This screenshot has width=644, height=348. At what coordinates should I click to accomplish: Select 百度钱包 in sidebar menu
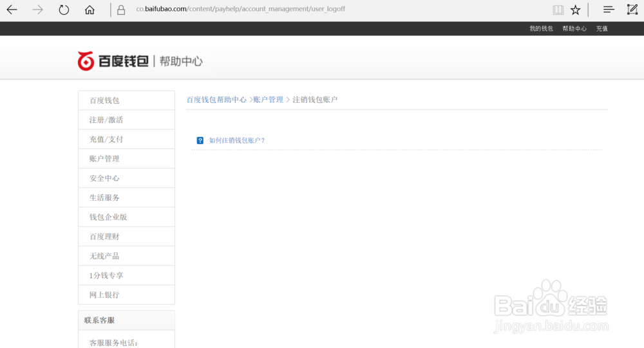[126, 100]
